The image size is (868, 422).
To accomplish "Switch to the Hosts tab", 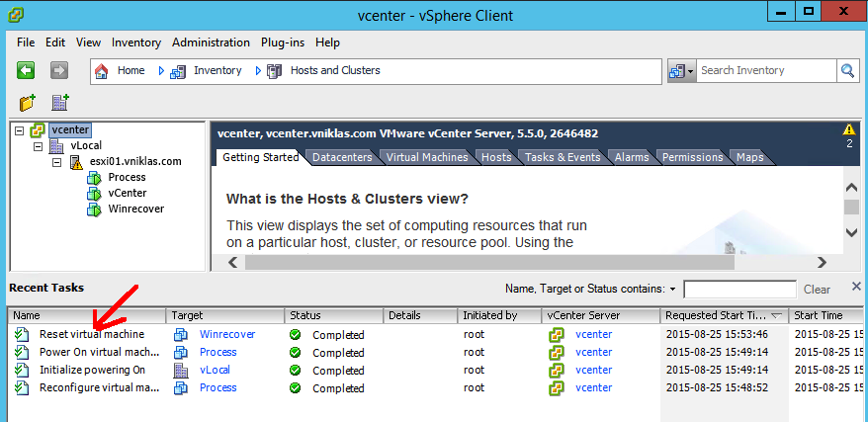I will click(x=496, y=157).
